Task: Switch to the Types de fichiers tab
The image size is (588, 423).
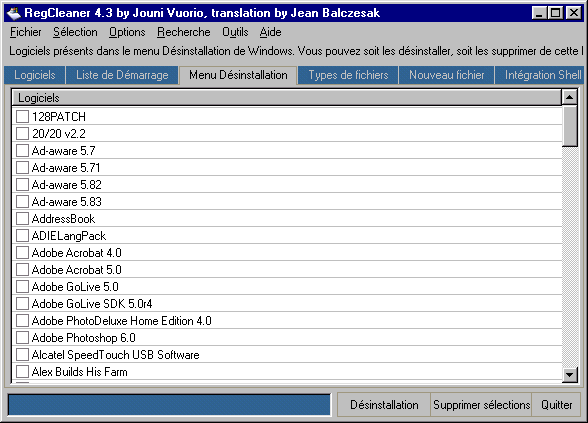Action: (348, 75)
